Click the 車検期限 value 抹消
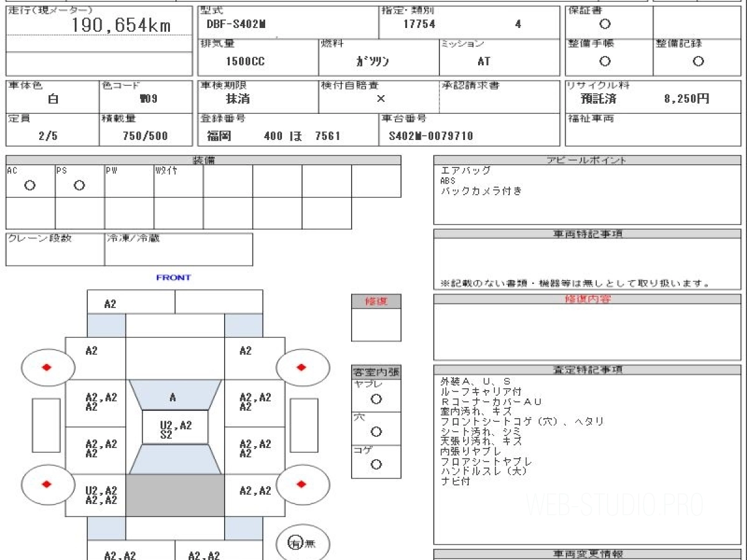The image size is (747, 560). 238,98
